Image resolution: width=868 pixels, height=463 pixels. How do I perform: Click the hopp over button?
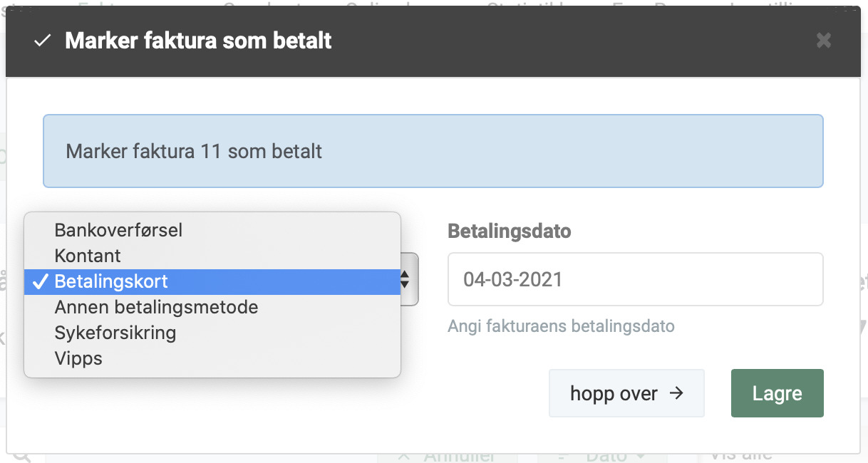click(x=626, y=392)
